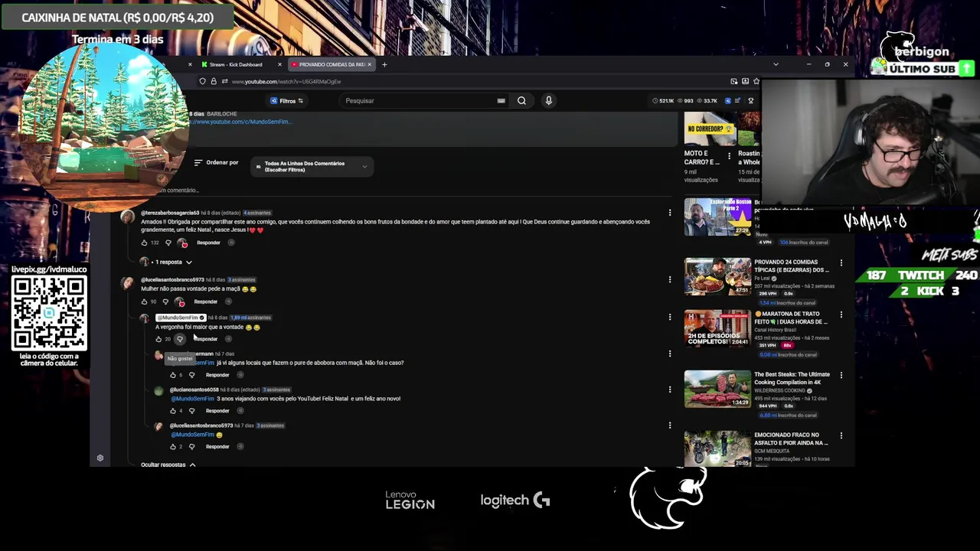Image resolution: width=980 pixels, height=551 pixels.
Task: Reply to @terezabarbosagarcia63 with Responder
Action: (208, 243)
